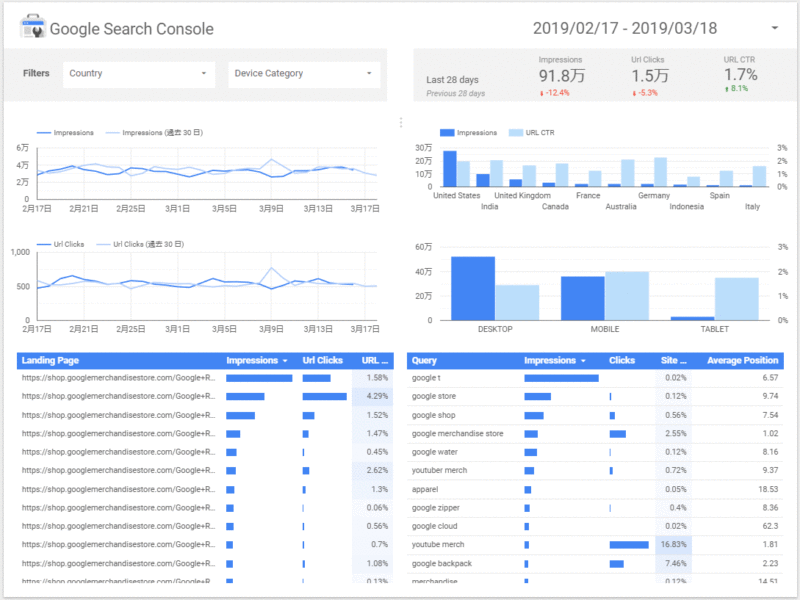Click the URL CTR 1.7% scorecard
Screen dimensions: 800x600
740,74
